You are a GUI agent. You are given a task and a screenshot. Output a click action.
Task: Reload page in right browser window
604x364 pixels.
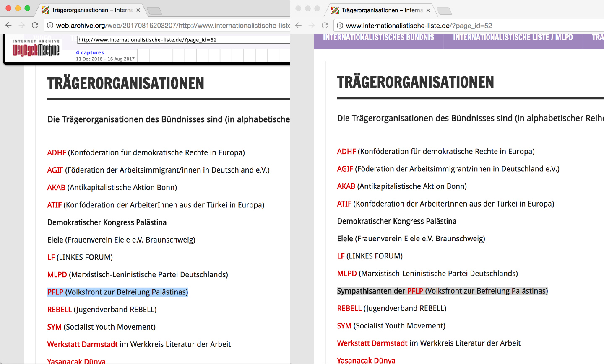coord(325,25)
